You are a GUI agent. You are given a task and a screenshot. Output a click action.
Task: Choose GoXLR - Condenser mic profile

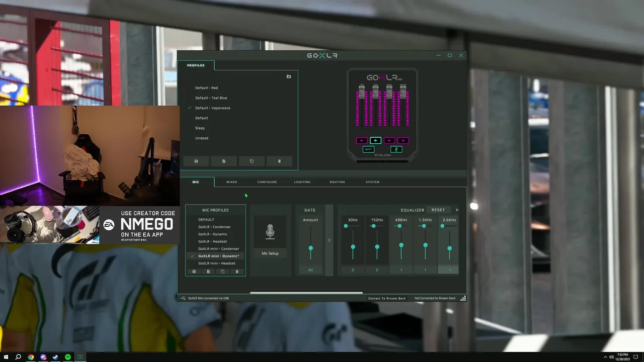[215, 227]
